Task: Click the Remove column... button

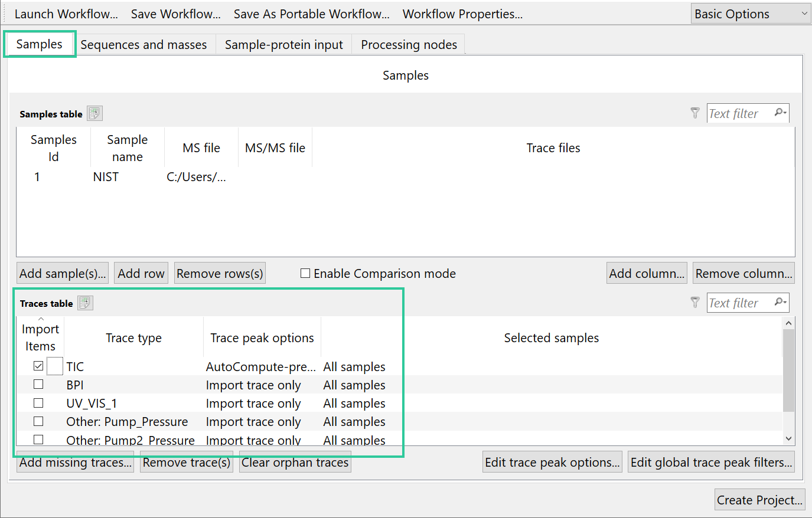Action: coord(743,273)
